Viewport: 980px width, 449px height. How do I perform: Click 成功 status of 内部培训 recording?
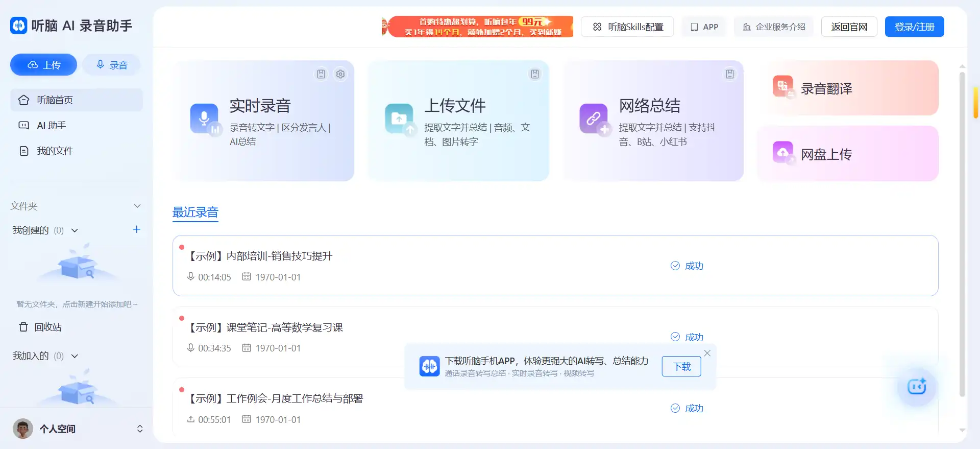pos(687,266)
